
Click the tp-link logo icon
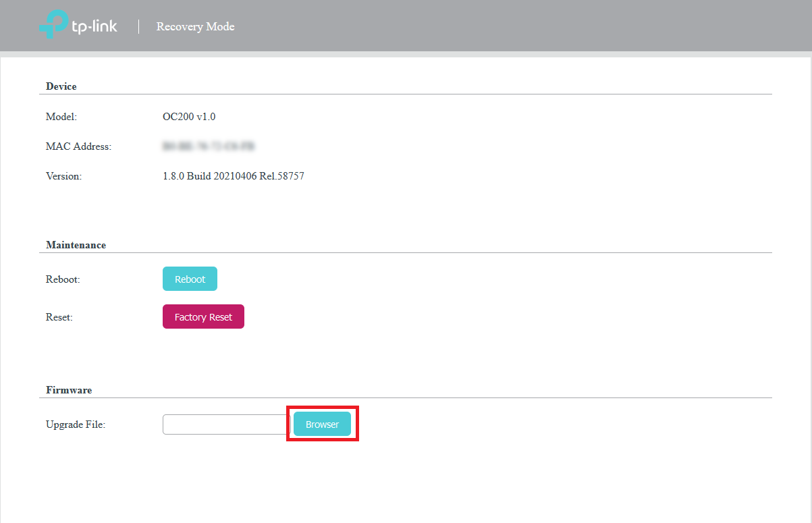click(x=53, y=25)
